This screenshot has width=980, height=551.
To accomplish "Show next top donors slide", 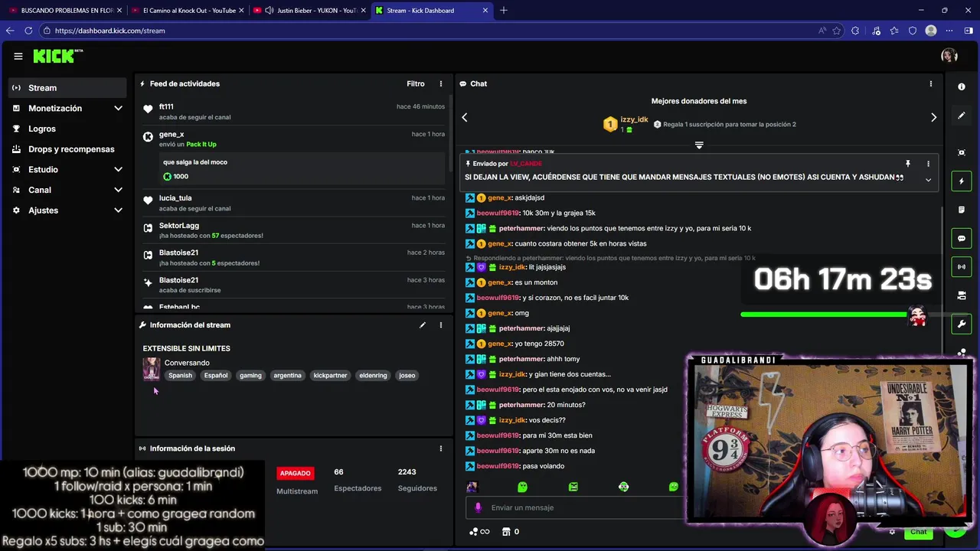I will tap(933, 117).
